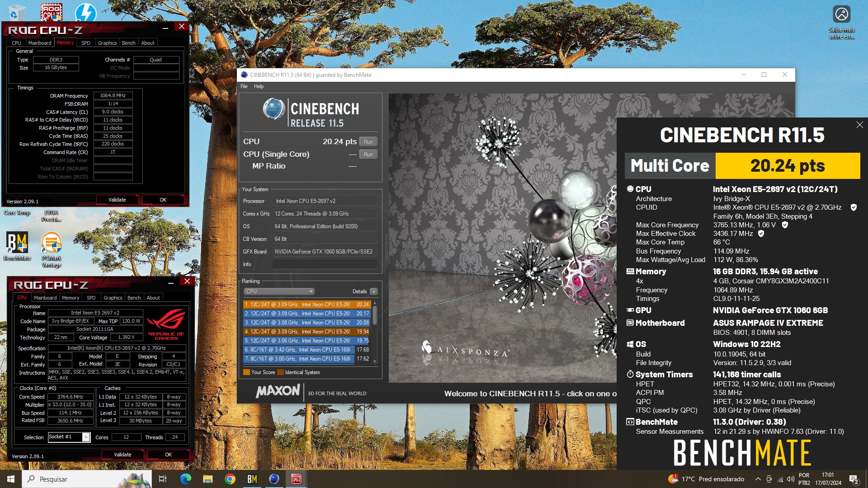
Task: Open About tab in upper CPU-Z window
Action: coord(148,43)
